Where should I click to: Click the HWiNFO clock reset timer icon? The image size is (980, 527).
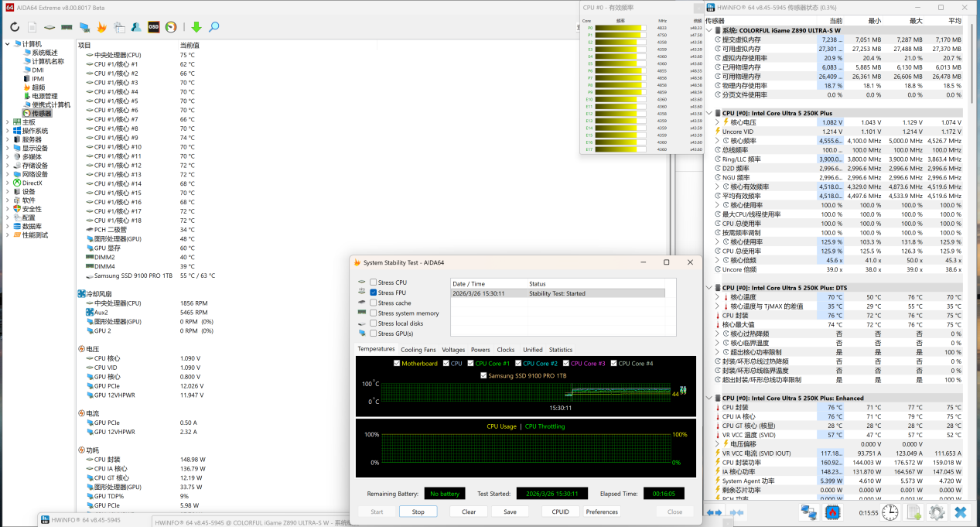coord(890,512)
